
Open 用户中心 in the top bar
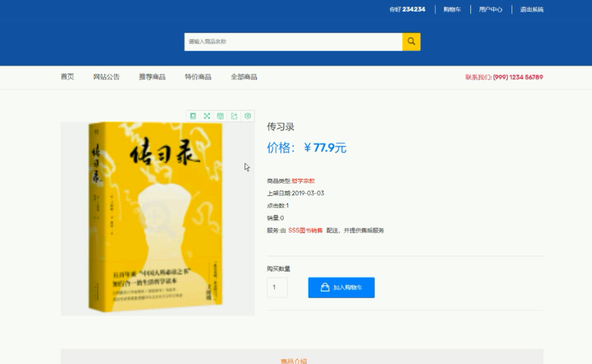[x=491, y=9]
